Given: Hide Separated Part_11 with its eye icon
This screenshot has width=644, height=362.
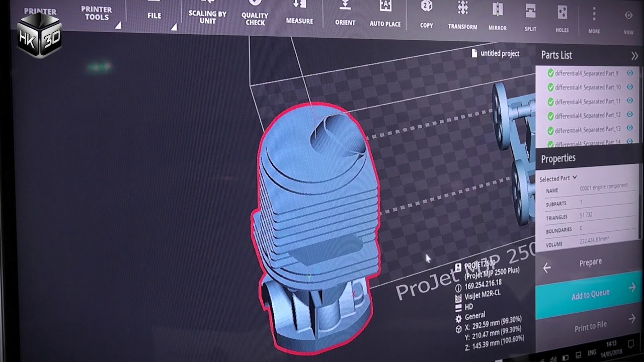Looking at the screenshot, I should tap(630, 101).
